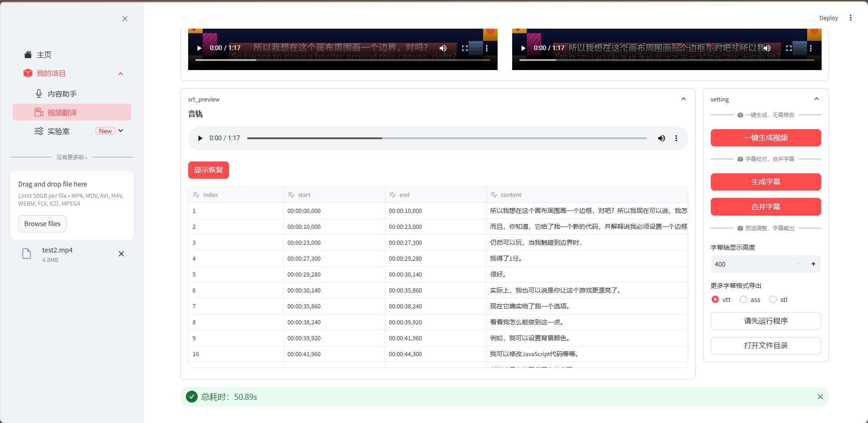Click the Deploy button

click(828, 18)
